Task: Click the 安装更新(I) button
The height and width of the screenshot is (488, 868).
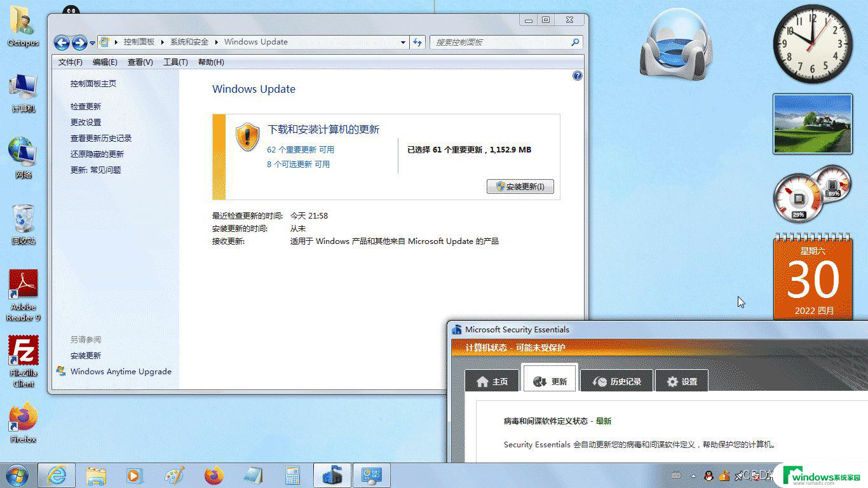Action: click(520, 187)
